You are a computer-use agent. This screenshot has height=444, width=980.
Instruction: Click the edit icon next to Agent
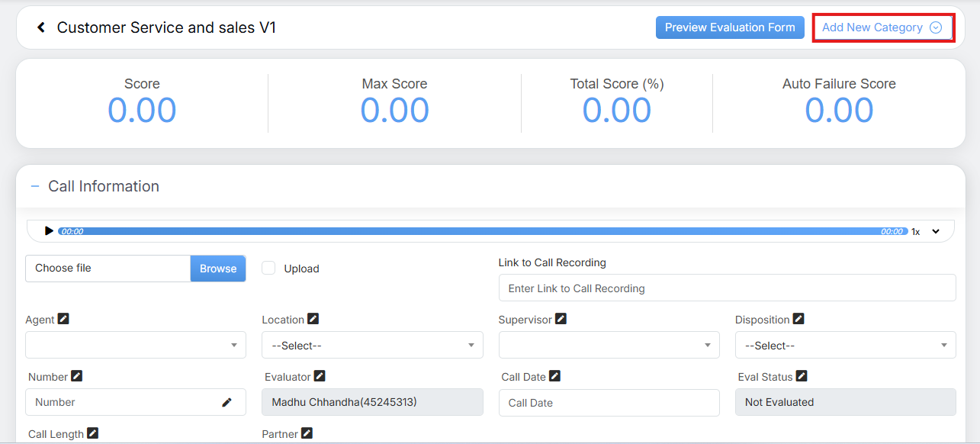coord(63,319)
